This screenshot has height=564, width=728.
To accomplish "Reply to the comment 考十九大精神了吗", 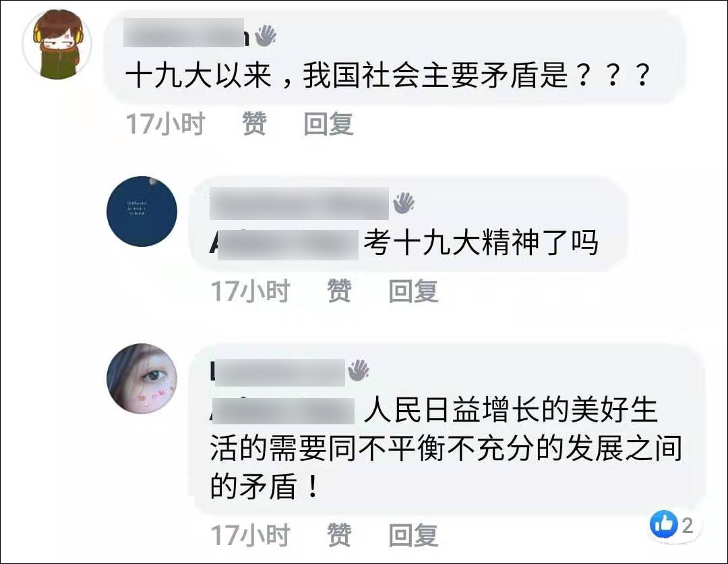I will (413, 291).
